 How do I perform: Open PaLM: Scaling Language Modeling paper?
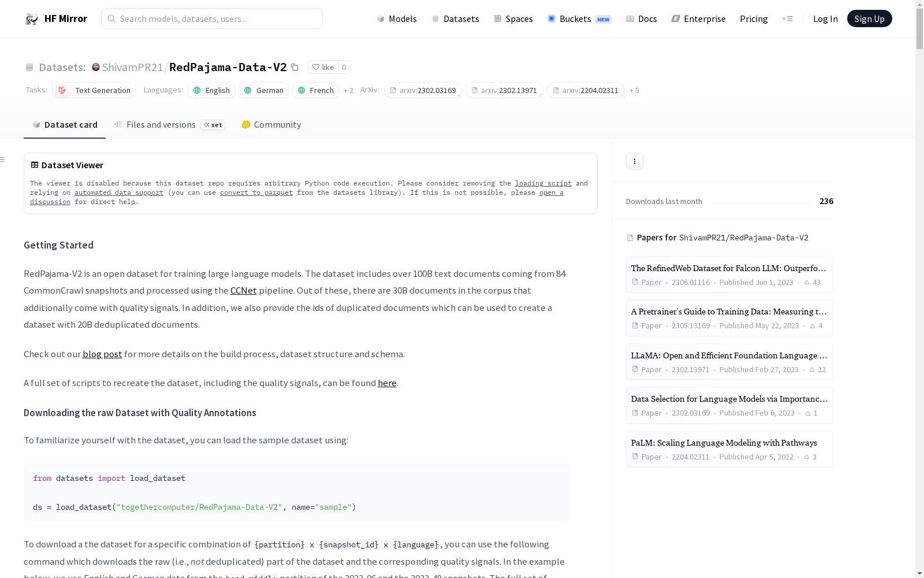pyautogui.click(x=729, y=449)
